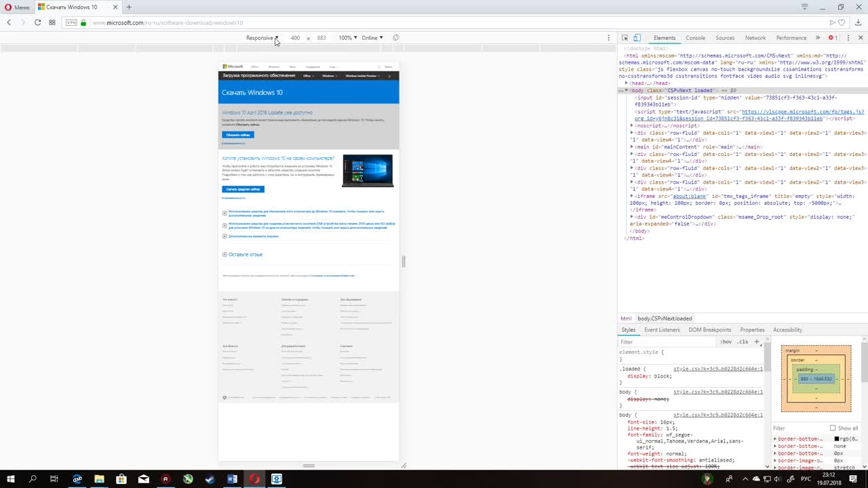
Task: Expand the main mainContent node
Action: click(632, 146)
